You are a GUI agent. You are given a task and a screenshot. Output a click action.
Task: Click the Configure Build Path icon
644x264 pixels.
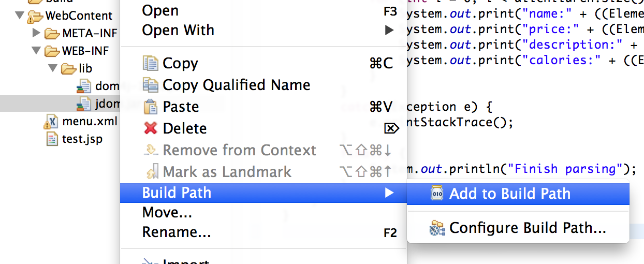pyautogui.click(x=437, y=228)
